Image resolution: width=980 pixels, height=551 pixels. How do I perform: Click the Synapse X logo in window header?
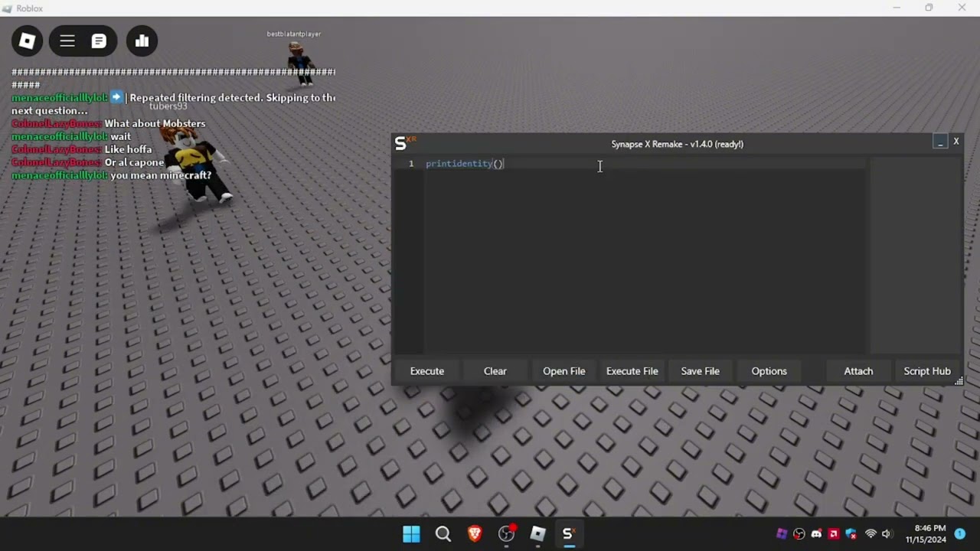(x=404, y=142)
